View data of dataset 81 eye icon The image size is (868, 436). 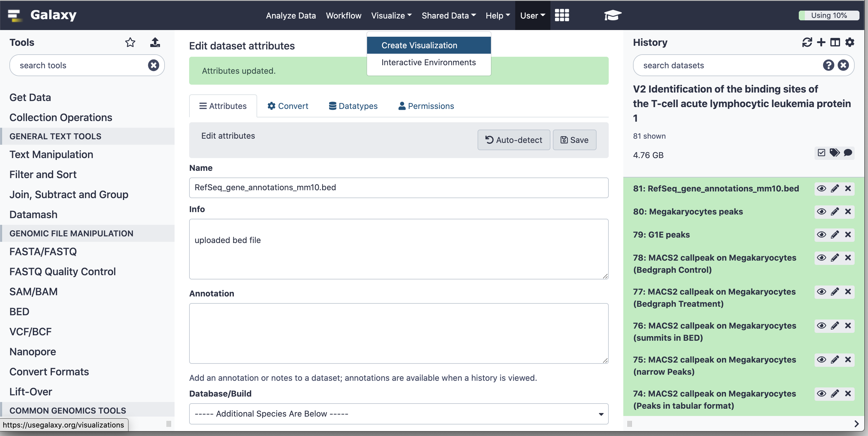click(x=822, y=188)
